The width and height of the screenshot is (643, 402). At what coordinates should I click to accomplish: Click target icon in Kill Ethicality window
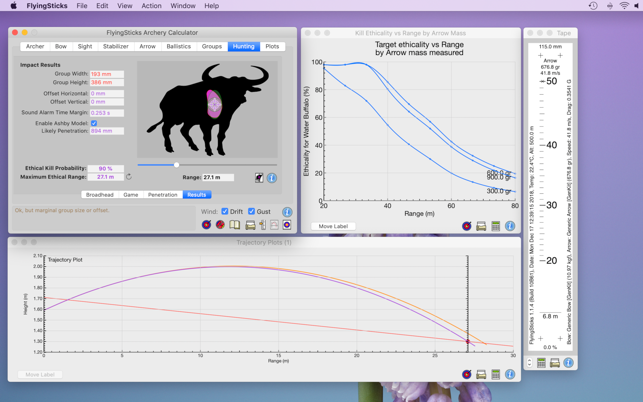click(x=467, y=226)
